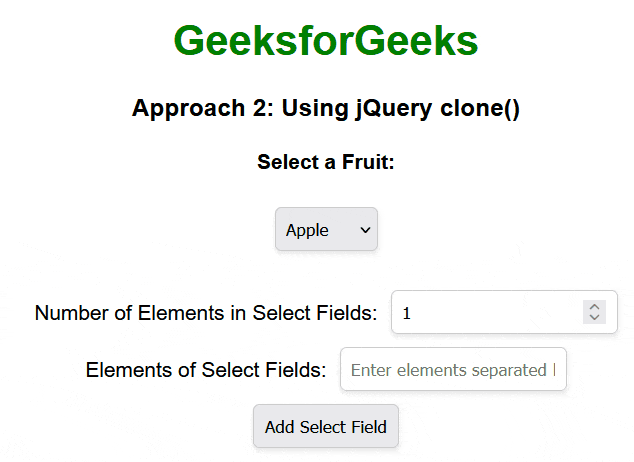634x462 pixels.
Task: Click the "Enter elements separated" placeholder text
Action: point(448,370)
